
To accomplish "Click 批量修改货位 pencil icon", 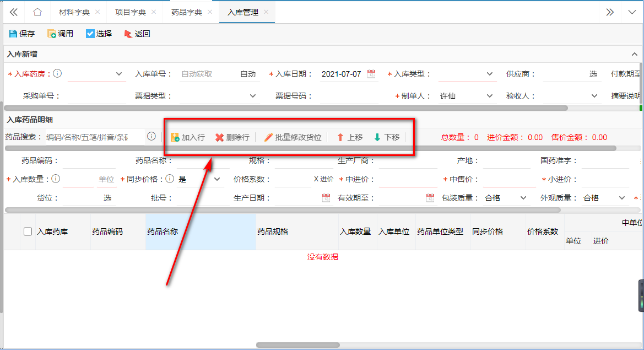I will point(268,137).
